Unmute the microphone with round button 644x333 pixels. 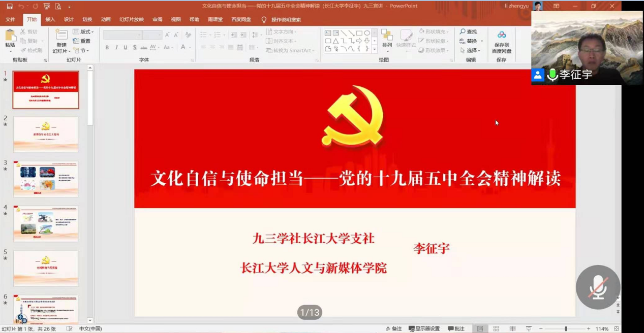[598, 287]
